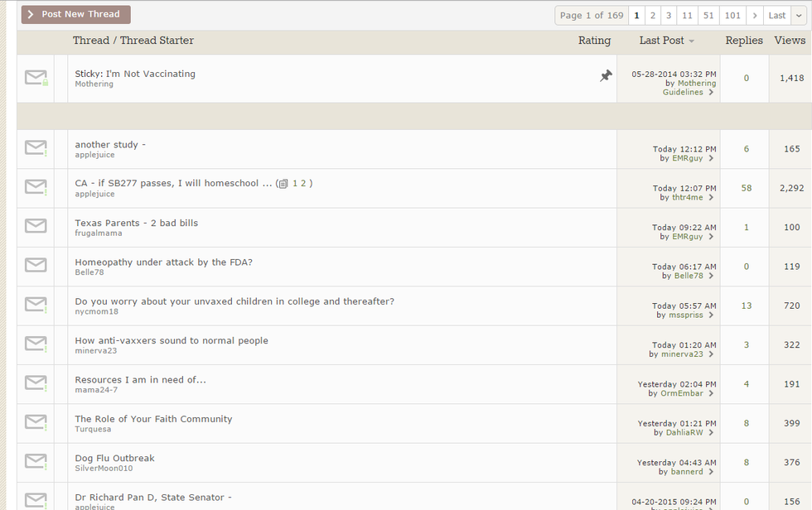Open 'How anti-vaxxers sound to normal people'
This screenshot has height=510, width=812.
point(172,341)
